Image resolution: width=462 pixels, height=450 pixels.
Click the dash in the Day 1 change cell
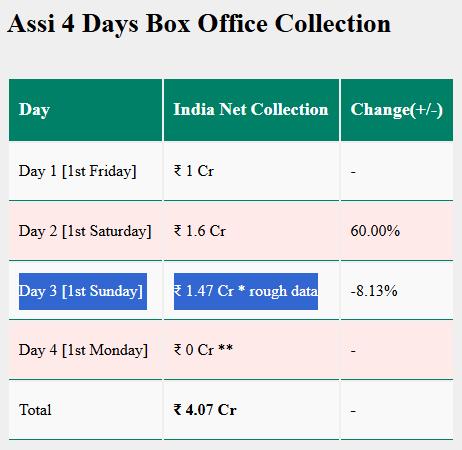tap(353, 172)
